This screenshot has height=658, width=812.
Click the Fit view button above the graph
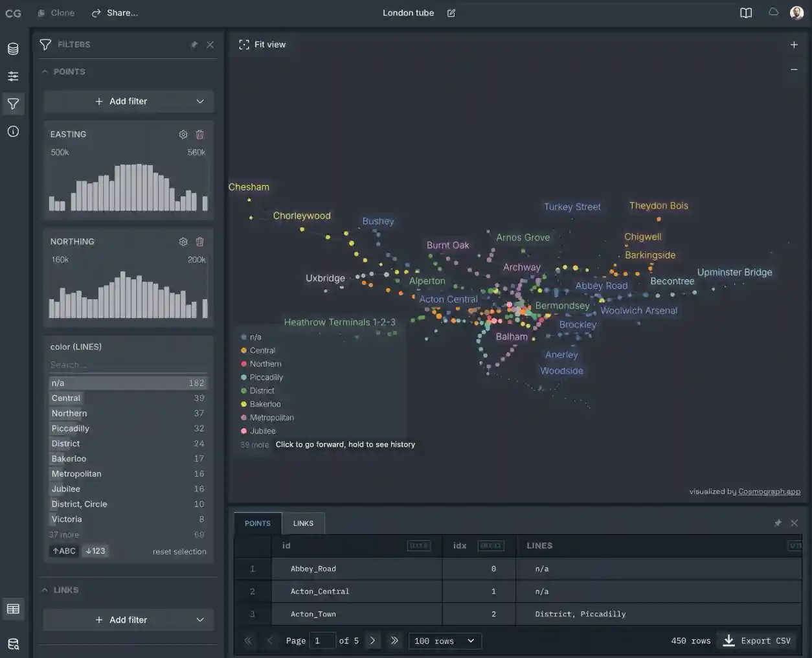(262, 44)
